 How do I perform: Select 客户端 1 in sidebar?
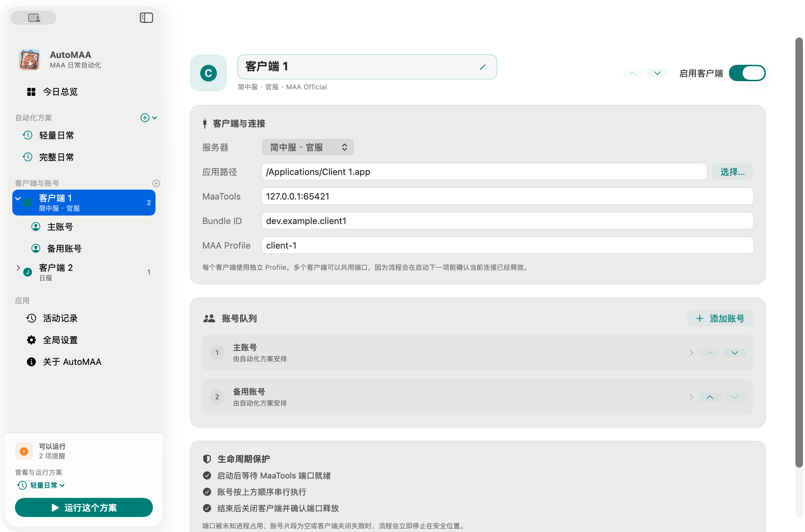click(x=84, y=203)
